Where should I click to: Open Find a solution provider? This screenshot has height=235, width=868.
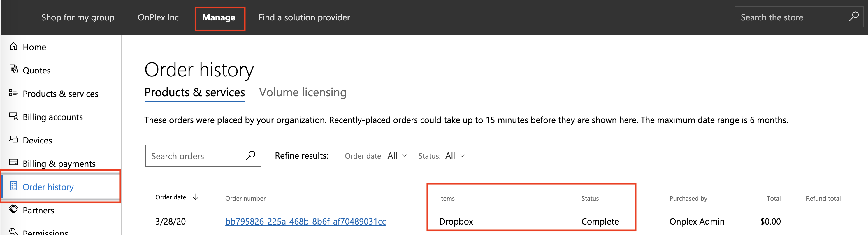304,17
